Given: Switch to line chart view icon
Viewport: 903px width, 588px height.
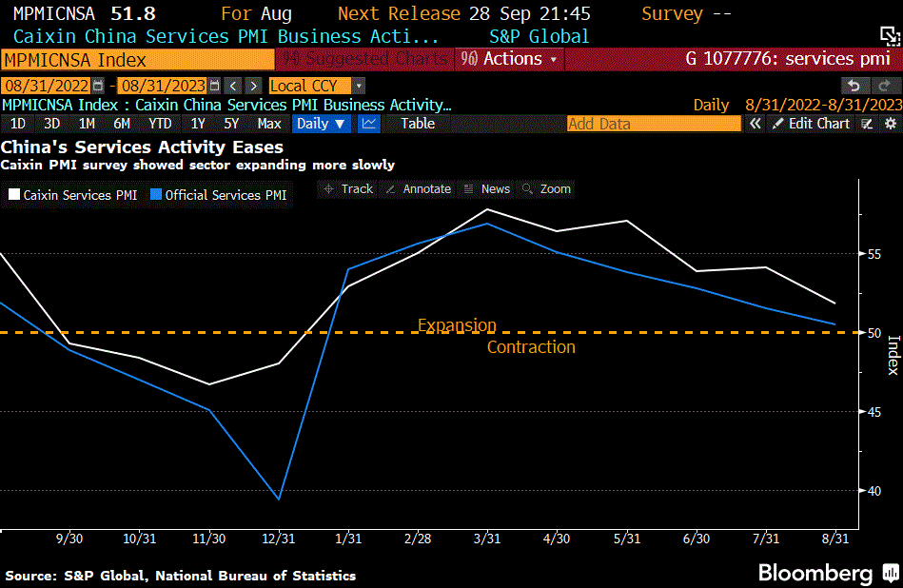Looking at the screenshot, I should pos(368,124).
